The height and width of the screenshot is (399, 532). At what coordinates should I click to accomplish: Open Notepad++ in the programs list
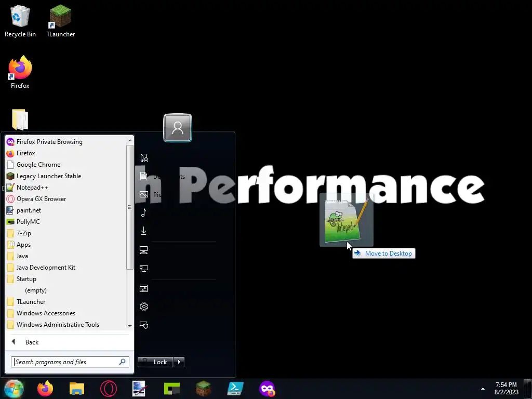point(66,188)
